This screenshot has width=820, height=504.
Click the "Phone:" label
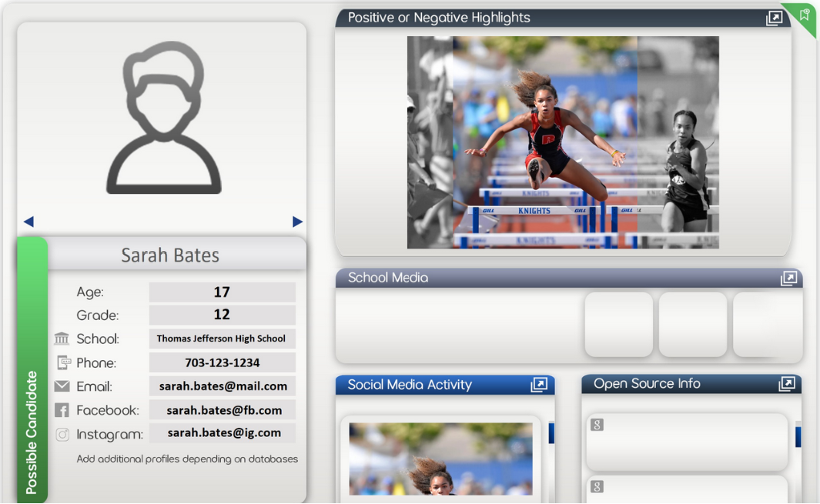click(96, 363)
